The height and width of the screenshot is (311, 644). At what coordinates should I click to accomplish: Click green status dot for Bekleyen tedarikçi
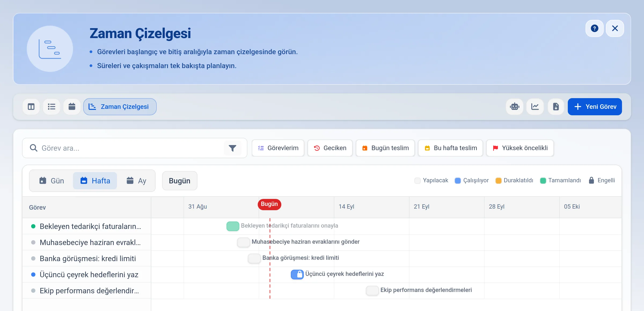point(33,226)
